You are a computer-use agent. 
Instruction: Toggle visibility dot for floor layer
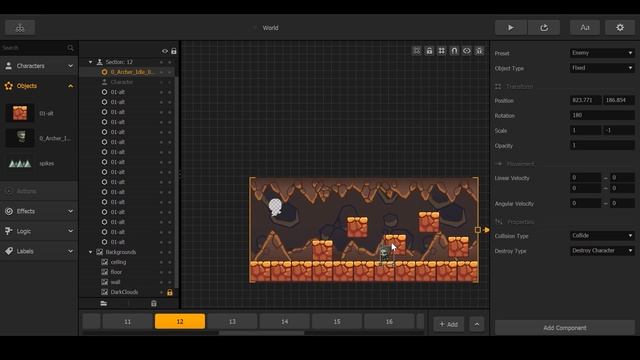pos(161,272)
